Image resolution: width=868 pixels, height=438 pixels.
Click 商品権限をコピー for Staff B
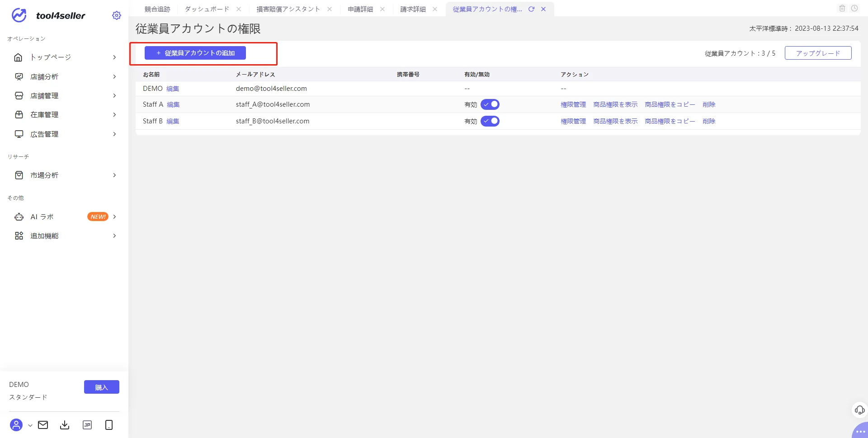point(670,121)
